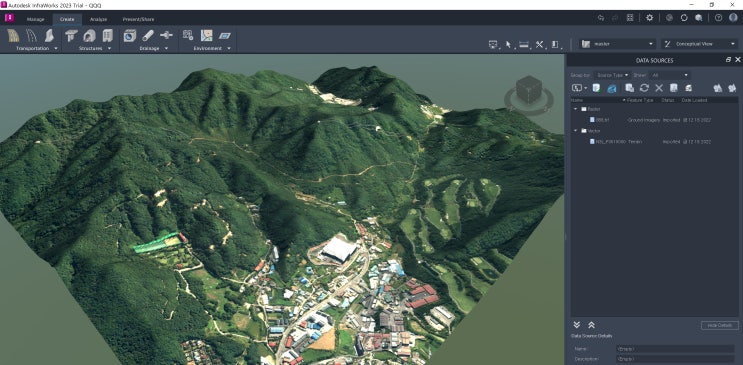Expand the Transportation group dropdown

56,48
